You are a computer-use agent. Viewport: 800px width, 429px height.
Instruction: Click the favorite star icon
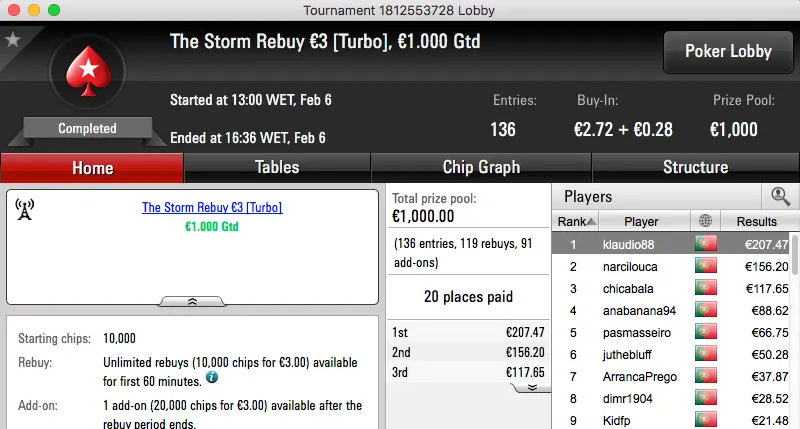pos(13,40)
